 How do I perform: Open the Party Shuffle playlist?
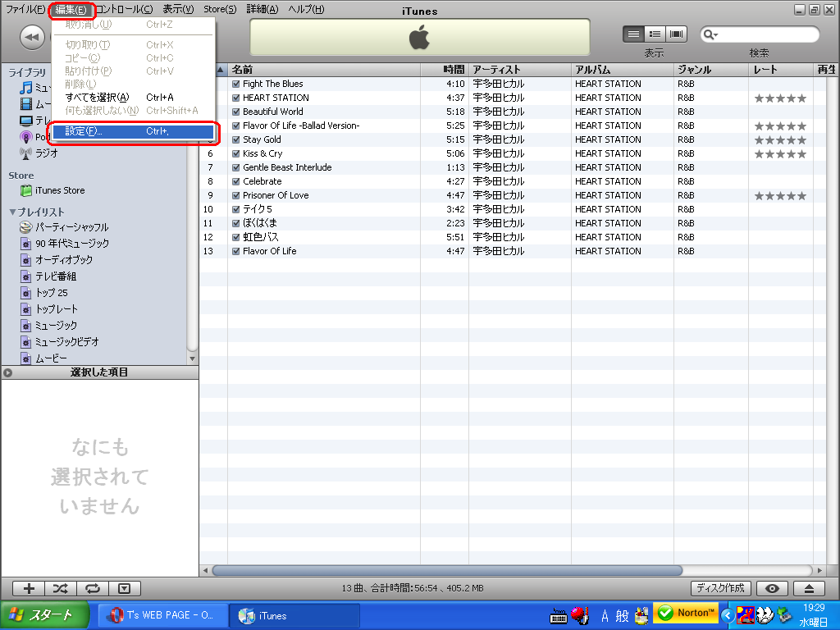pos(64,227)
